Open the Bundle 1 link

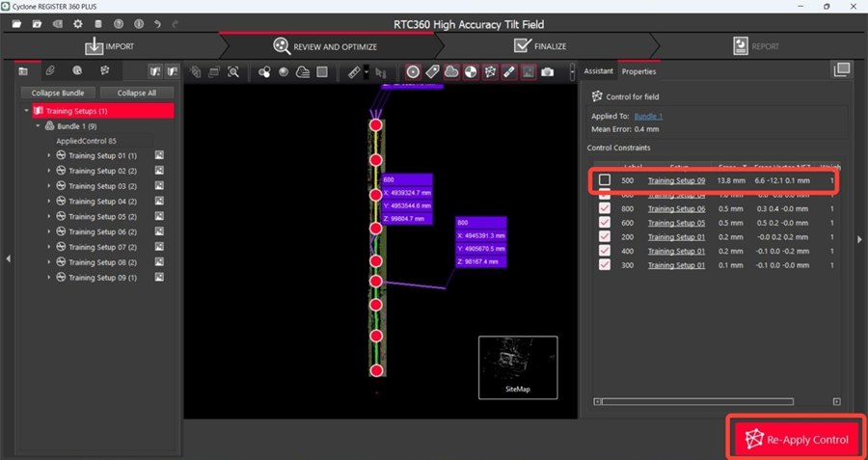648,117
